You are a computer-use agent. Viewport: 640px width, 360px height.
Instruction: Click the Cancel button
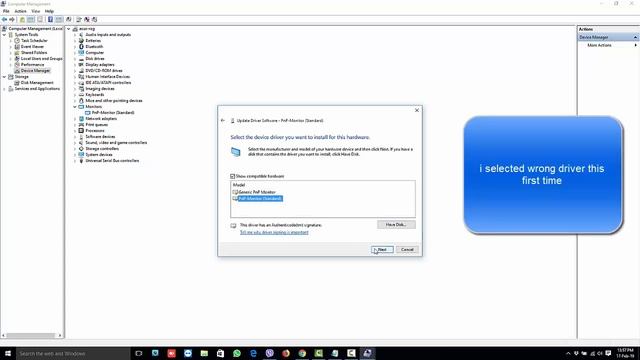[407, 249]
